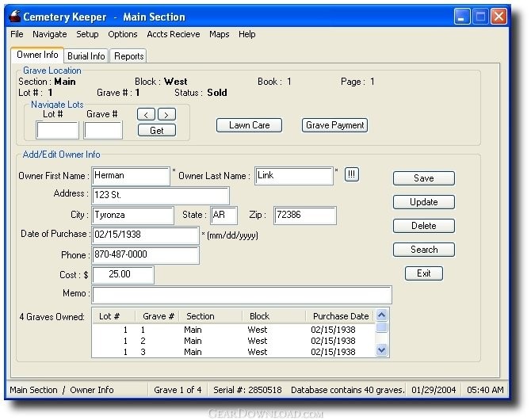Viewport: 531px width, 420px height.
Task: Click the !!! button beside Owner Last Name
Action: click(x=352, y=174)
